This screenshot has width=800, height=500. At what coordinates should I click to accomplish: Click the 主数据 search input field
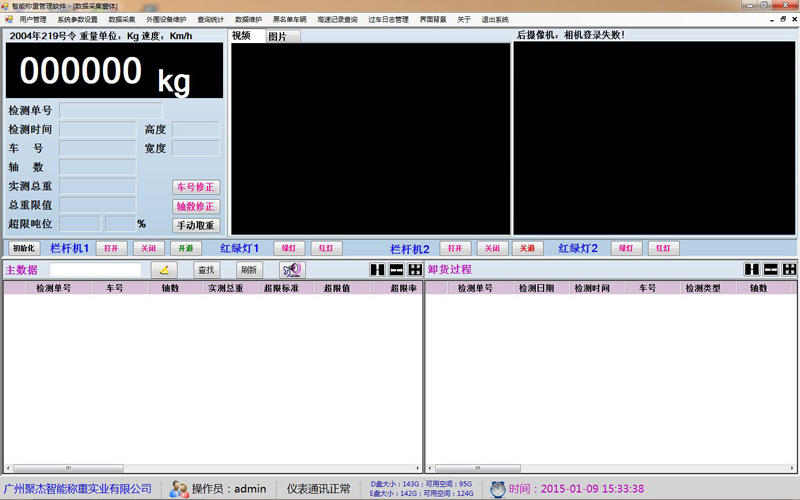pyautogui.click(x=96, y=270)
